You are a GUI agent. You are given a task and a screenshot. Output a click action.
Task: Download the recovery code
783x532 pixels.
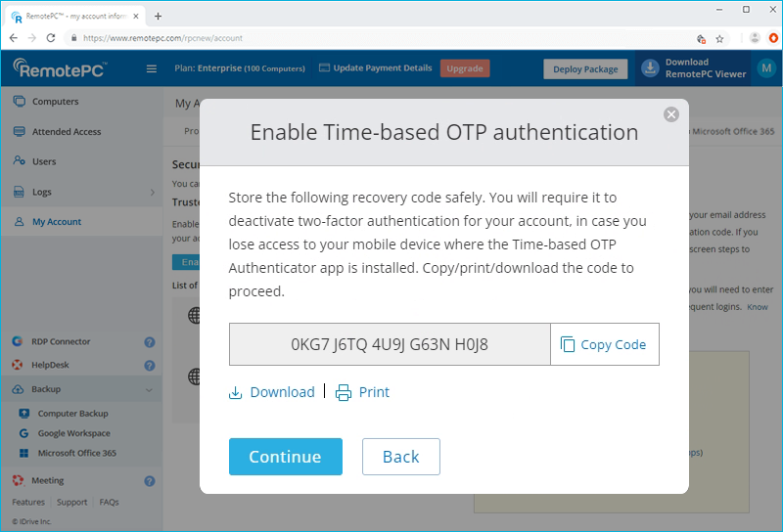click(x=272, y=392)
